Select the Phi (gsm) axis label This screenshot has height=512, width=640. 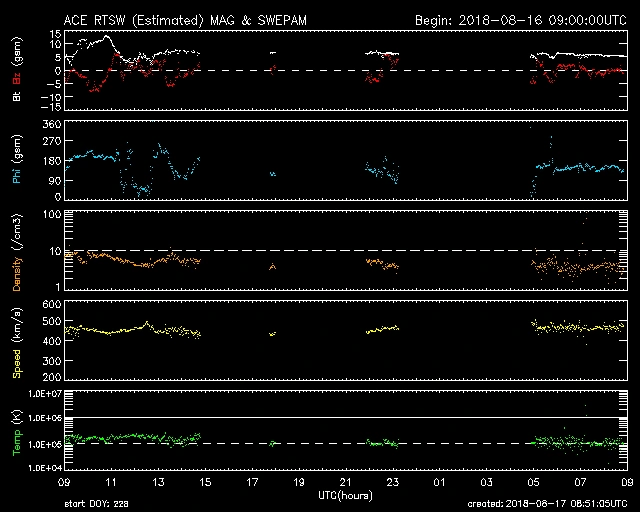16,162
